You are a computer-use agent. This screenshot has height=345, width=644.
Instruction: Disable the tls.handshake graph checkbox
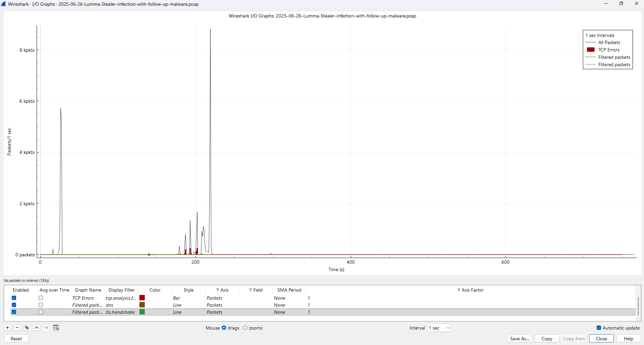(14, 312)
